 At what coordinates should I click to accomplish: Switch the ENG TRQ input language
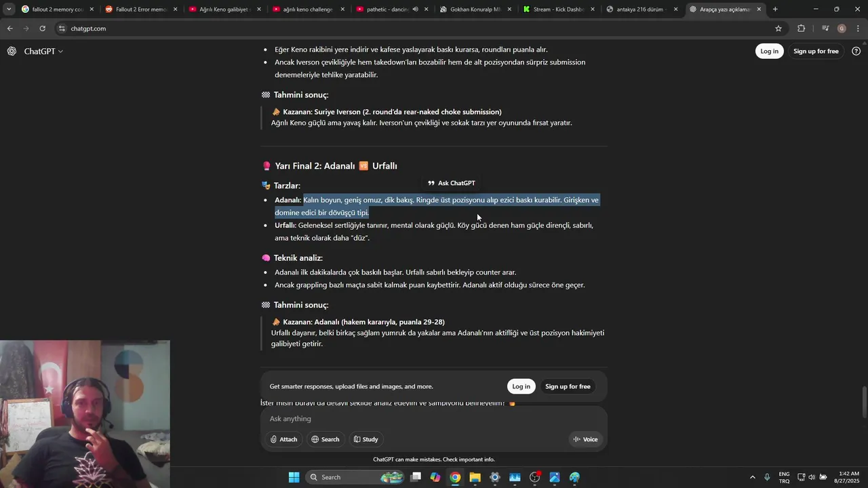click(x=784, y=477)
